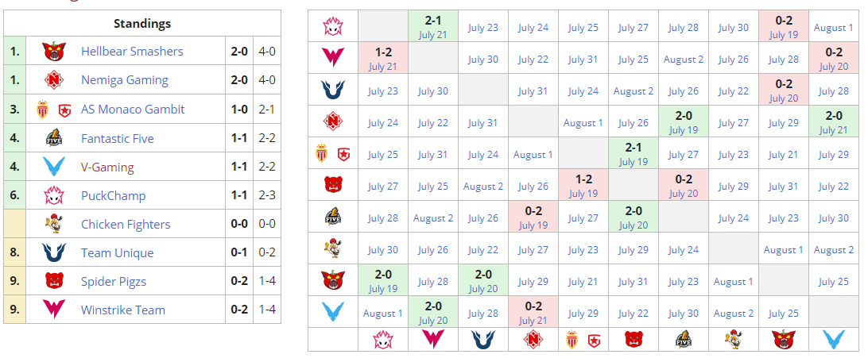The width and height of the screenshot is (868, 358).
Task: Click the Chicken Fighters logo in standings
Action: coord(53,225)
